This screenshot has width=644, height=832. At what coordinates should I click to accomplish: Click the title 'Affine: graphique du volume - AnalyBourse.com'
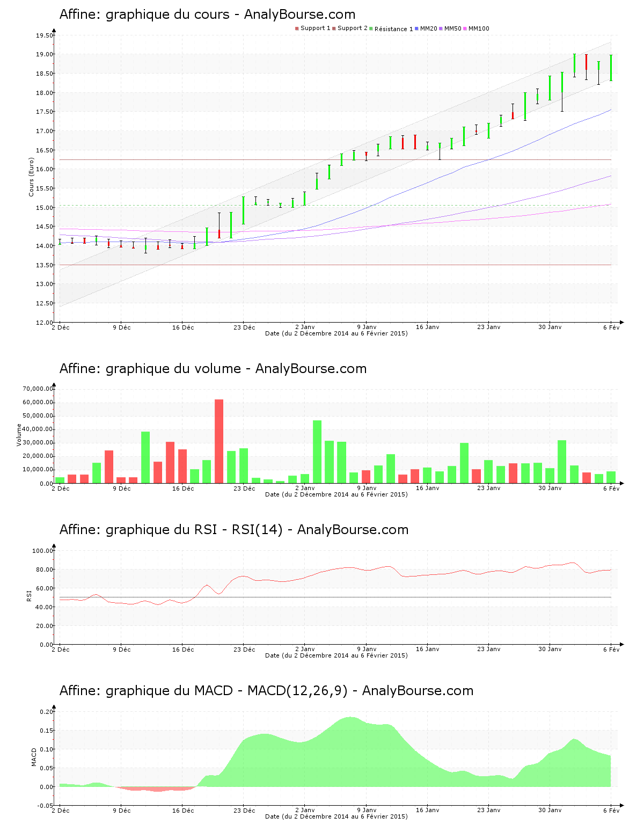click(213, 369)
